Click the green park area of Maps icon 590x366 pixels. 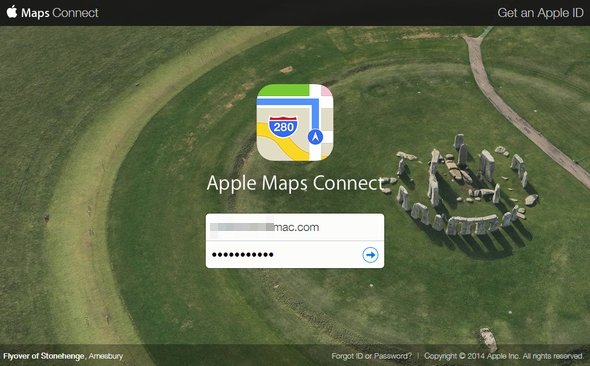coord(283,90)
